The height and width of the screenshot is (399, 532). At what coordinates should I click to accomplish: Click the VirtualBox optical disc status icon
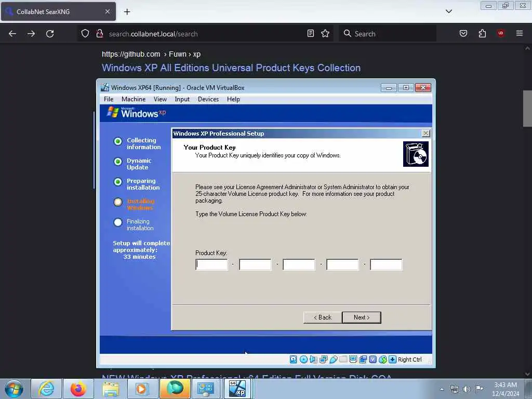tap(303, 360)
